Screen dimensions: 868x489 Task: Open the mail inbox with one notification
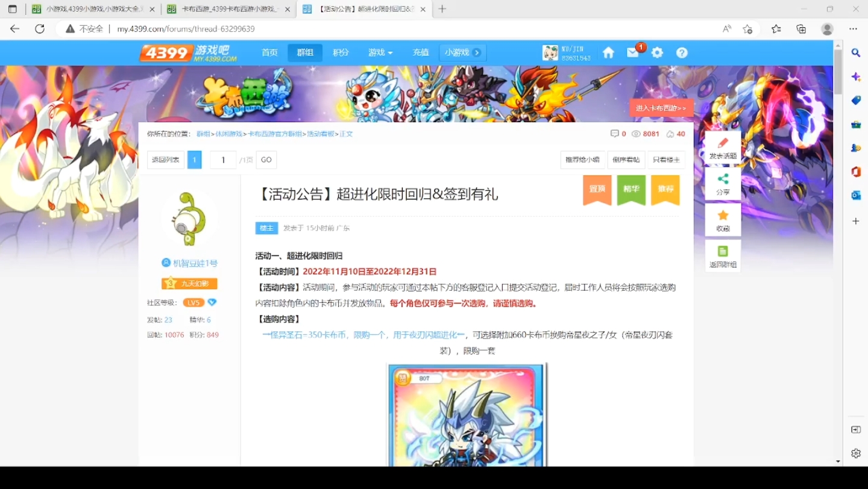click(633, 52)
